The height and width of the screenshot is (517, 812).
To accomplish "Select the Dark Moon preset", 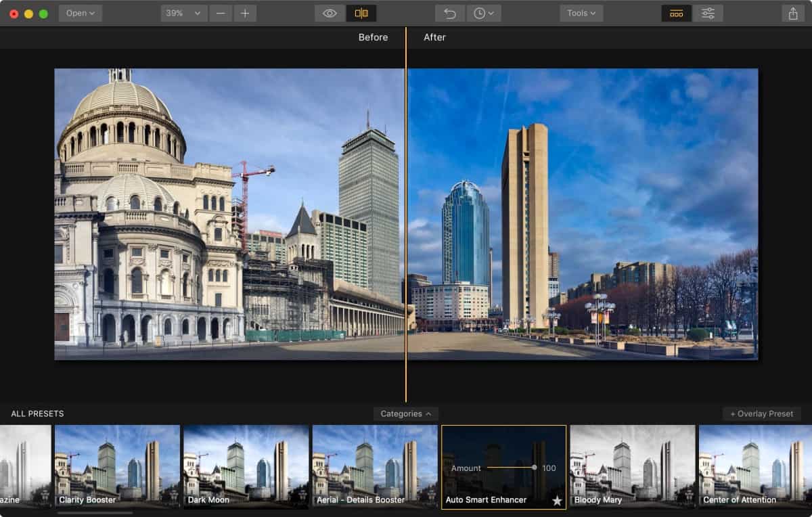I will coord(246,467).
